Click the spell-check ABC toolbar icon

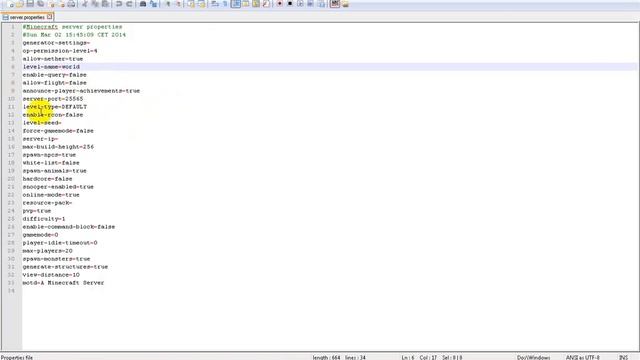(335, 4)
